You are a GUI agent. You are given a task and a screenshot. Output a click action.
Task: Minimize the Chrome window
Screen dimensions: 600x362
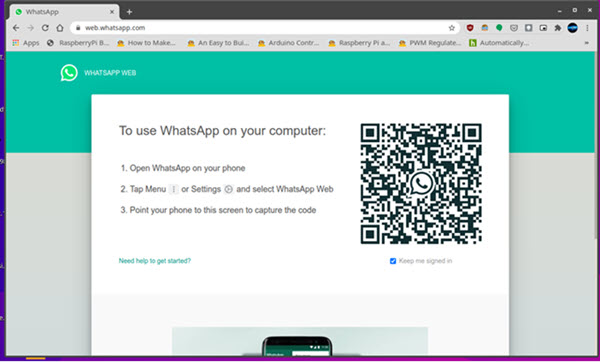point(560,11)
